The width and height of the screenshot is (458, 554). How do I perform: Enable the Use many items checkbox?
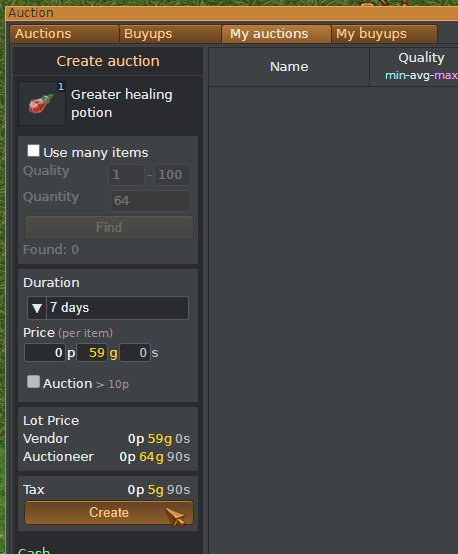click(33, 151)
